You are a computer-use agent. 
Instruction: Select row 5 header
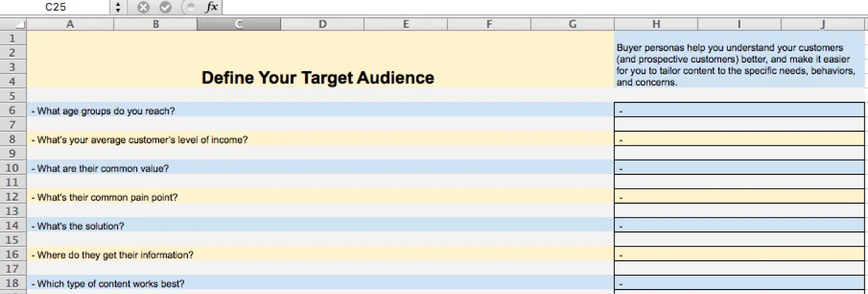coord(13,95)
